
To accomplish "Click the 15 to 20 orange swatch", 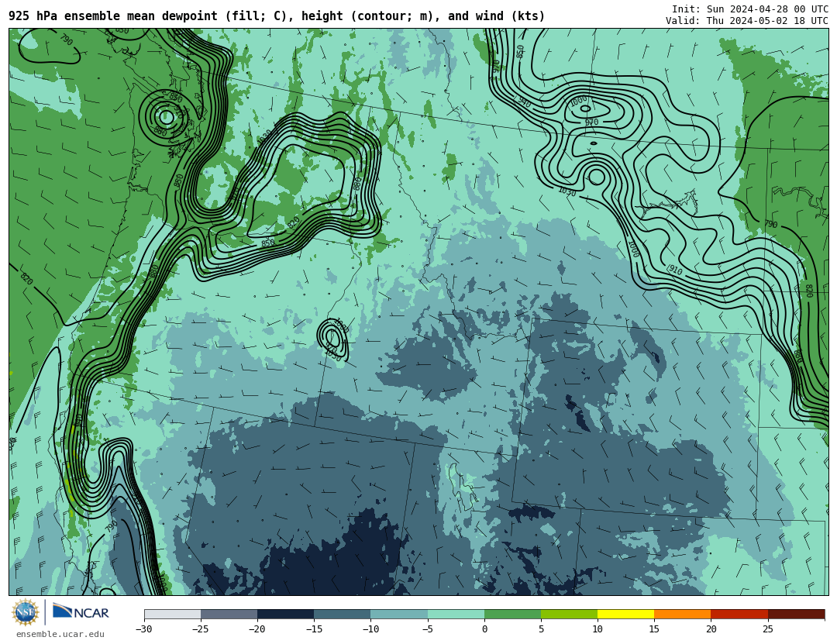I will (683, 614).
